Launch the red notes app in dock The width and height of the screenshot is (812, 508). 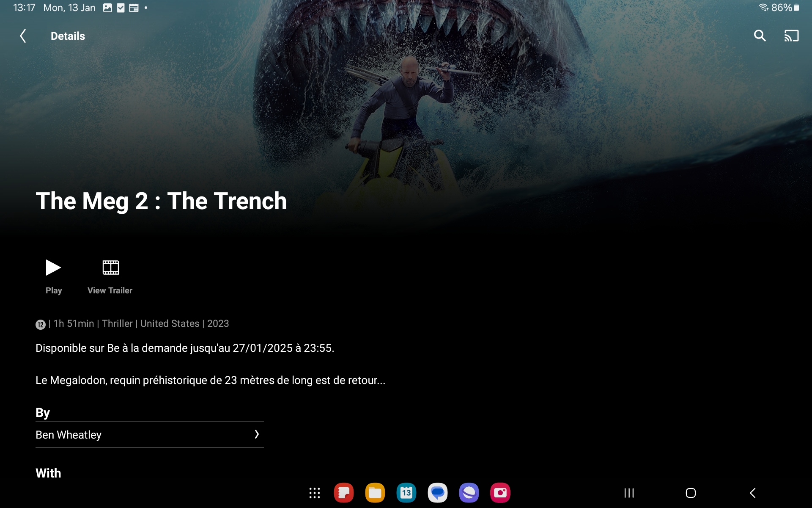(343, 493)
